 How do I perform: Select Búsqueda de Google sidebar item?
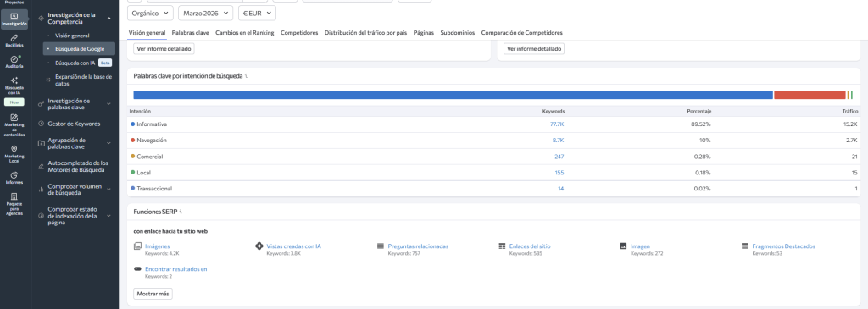[79, 48]
